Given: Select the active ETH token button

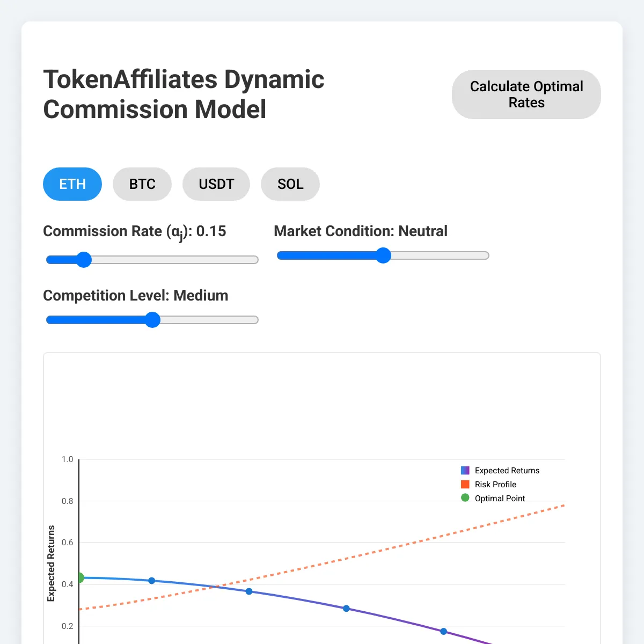Looking at the screenshot, I should pos(72,184).
